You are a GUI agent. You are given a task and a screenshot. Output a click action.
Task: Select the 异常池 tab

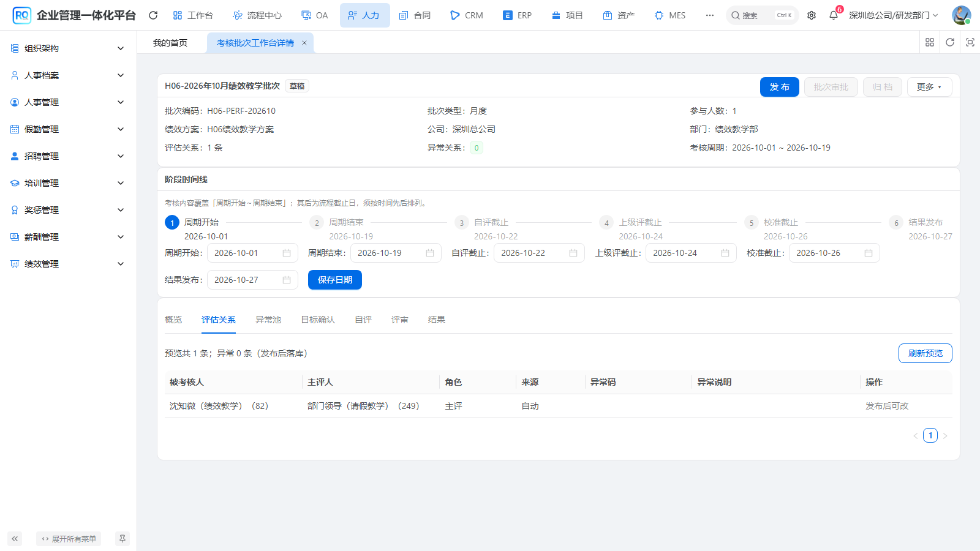point(268,320)
